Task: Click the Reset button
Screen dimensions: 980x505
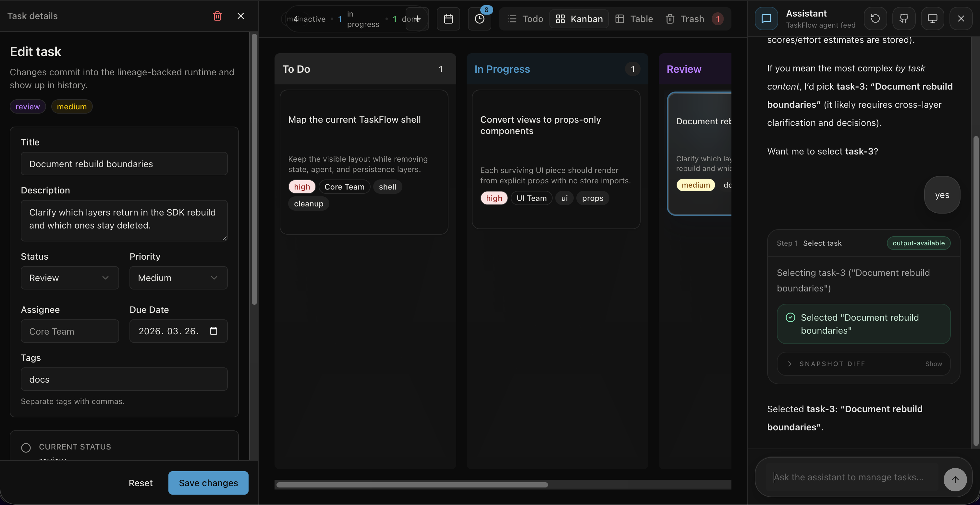Action: click(x=141, y=483)
